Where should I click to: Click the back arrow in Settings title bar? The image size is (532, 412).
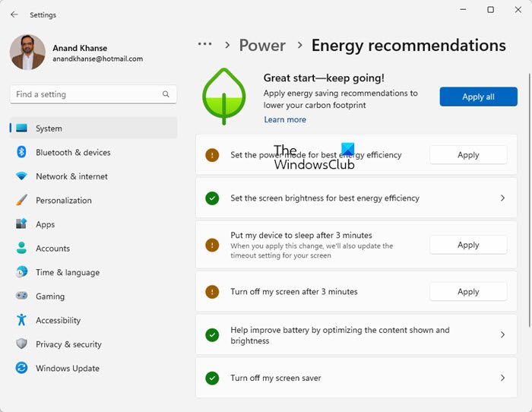coord(14,14)
